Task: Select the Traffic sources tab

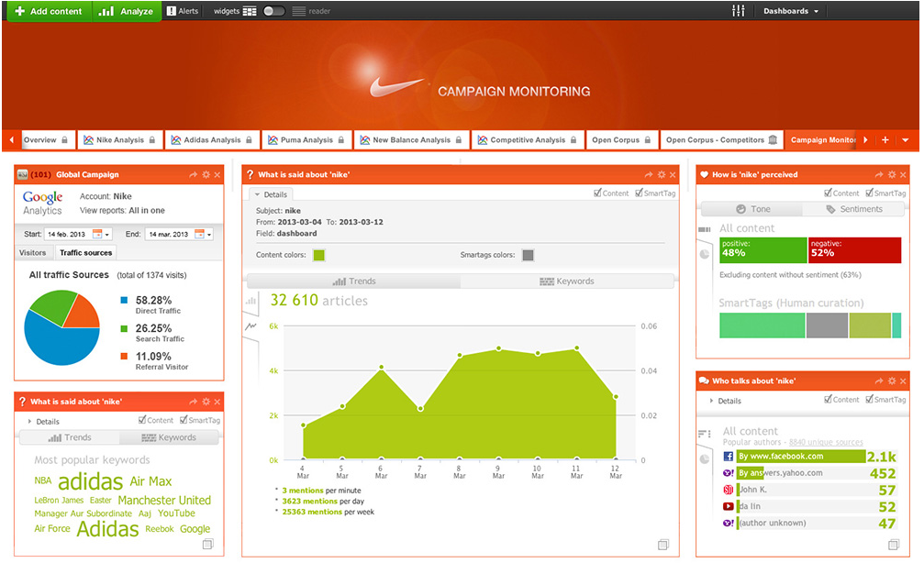Action: (x=85, y=253)
